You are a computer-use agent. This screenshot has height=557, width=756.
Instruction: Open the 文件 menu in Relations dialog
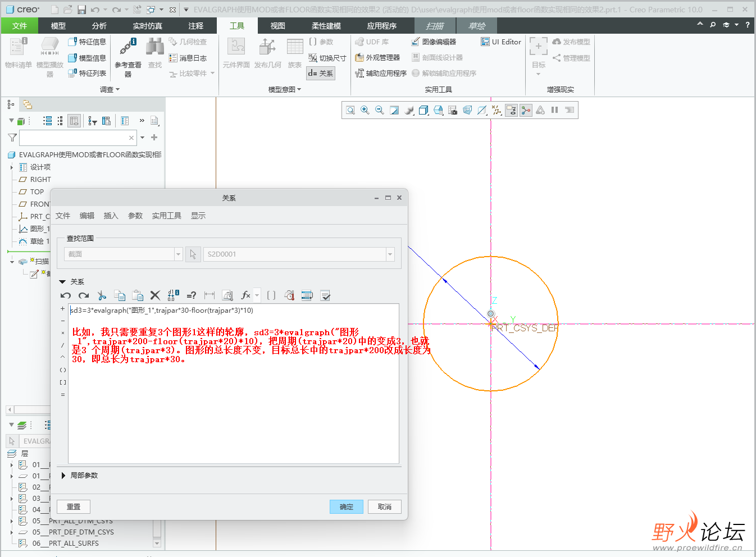point(63,216)
